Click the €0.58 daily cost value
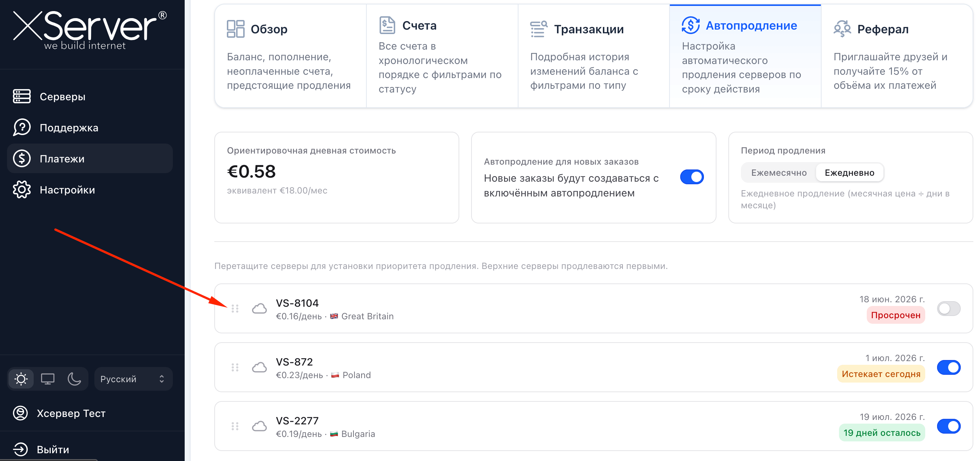The image size is (980, 461). pyautogui.click(x=251, y=172)
